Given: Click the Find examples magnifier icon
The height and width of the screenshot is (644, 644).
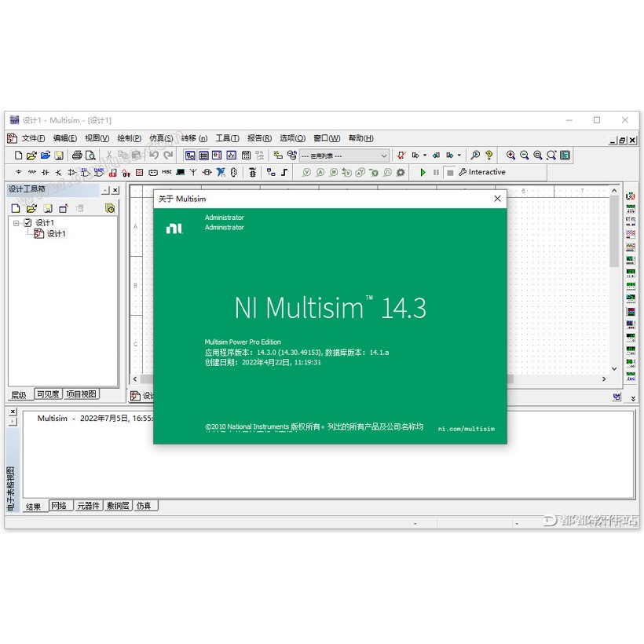Looking at the screenshot, I should pyautogui.click(x=475, y=156).
